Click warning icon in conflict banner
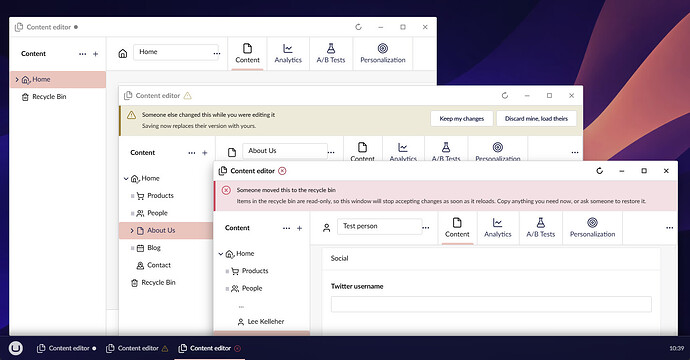This screenshot has width=690, height=360. (x=131, y=115)
